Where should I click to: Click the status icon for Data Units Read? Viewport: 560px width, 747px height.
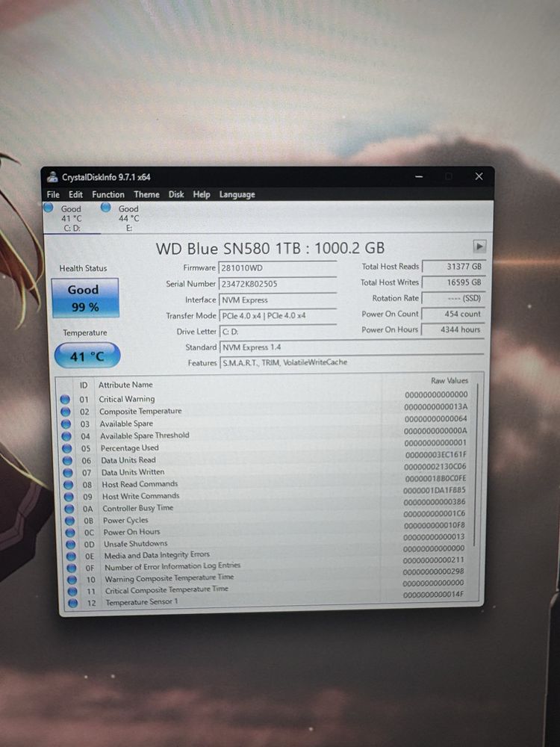[x=68, y=461]
